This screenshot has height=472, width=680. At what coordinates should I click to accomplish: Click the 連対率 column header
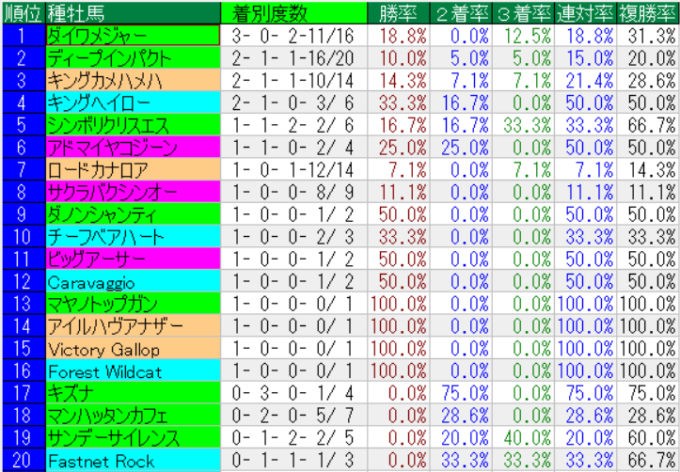click(x=587, y=13)
